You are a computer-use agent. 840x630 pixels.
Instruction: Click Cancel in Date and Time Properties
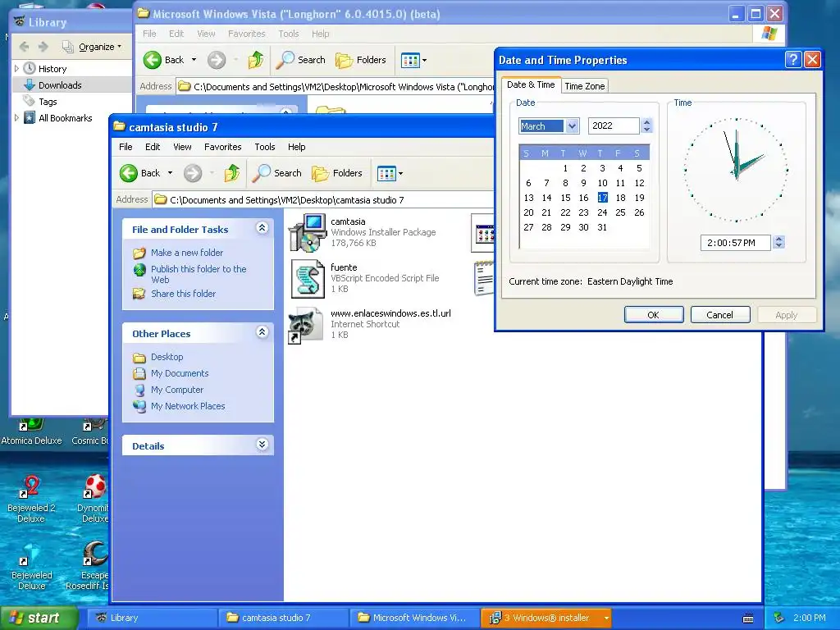(x=719, y=314)
